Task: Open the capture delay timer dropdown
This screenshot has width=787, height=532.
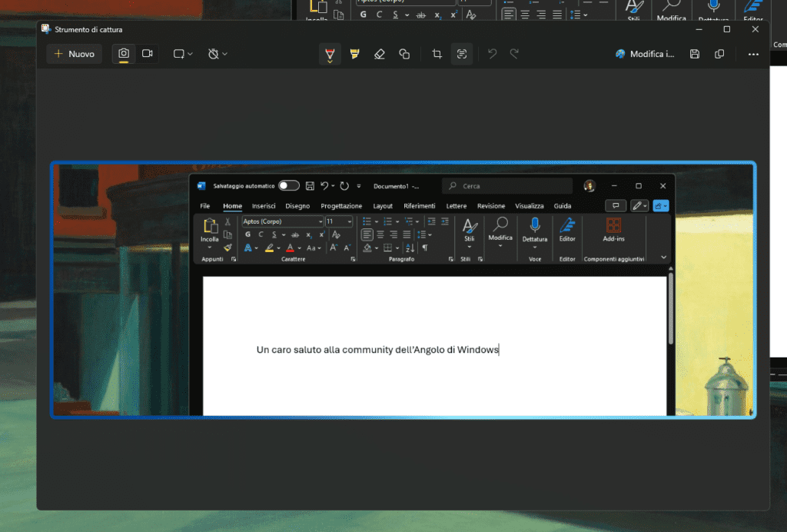Action: click(218, 54)
